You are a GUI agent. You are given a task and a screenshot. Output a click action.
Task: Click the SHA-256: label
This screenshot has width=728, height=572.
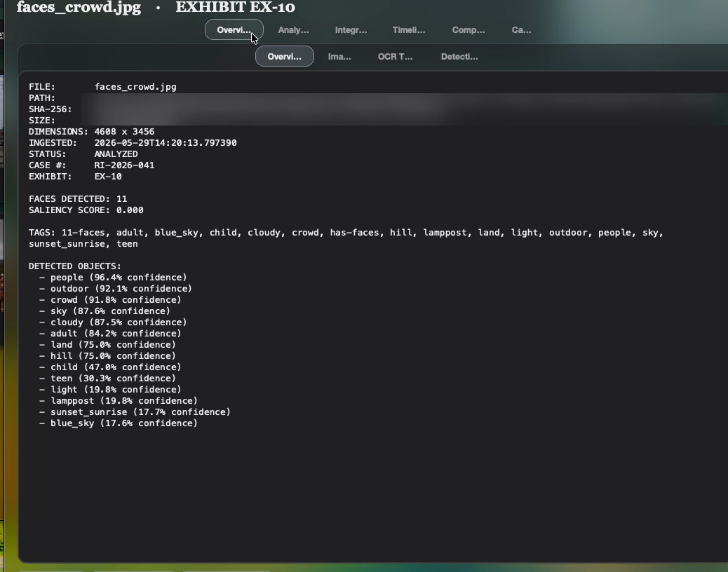[50, 109]
